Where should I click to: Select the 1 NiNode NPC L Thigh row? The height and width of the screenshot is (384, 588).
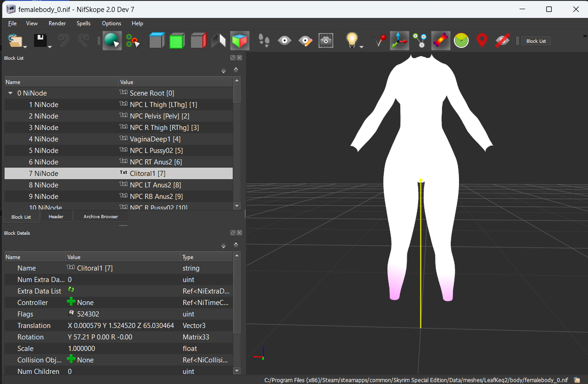click(x=118, y=104)
